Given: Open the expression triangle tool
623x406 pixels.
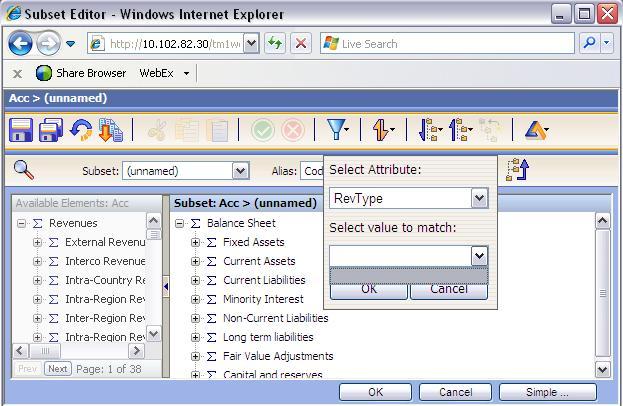Looking at the screenshot, I should click(x=537, y=130).
